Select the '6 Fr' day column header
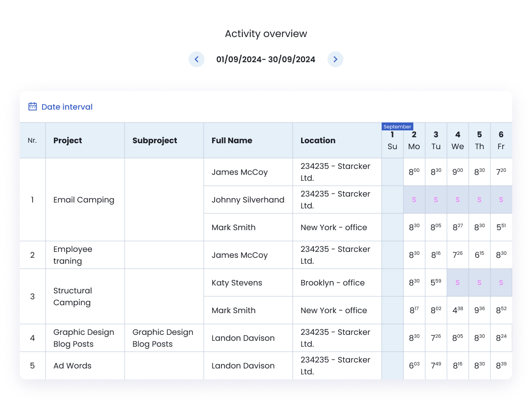Viewport: 532px width, 404px height. coord(501,140)
